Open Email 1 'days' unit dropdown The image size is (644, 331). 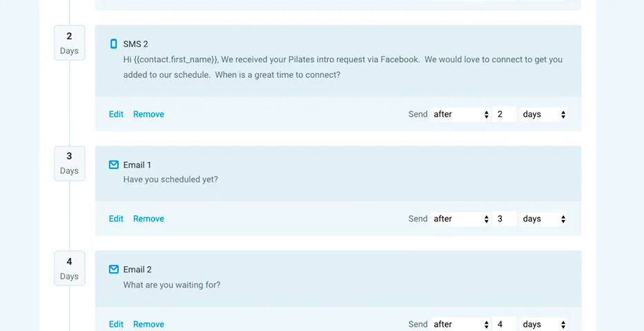(x=544, y=219)
